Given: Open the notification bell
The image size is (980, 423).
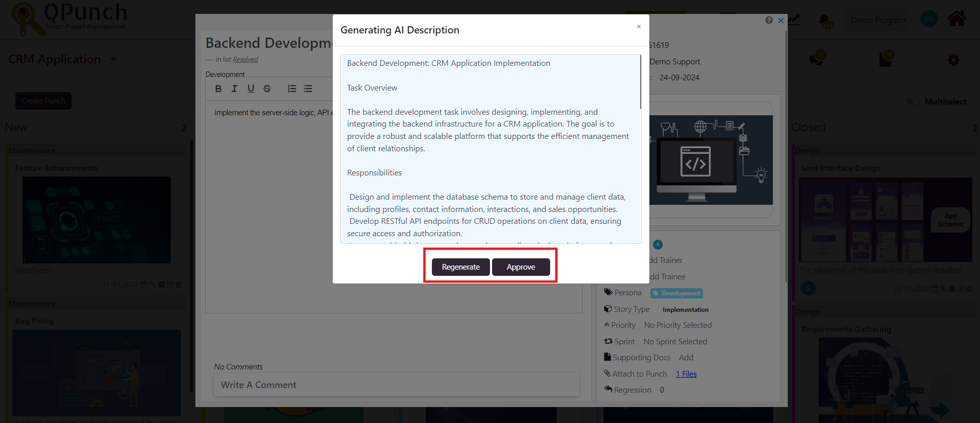Looking at the screenshot, I should 824,20.
